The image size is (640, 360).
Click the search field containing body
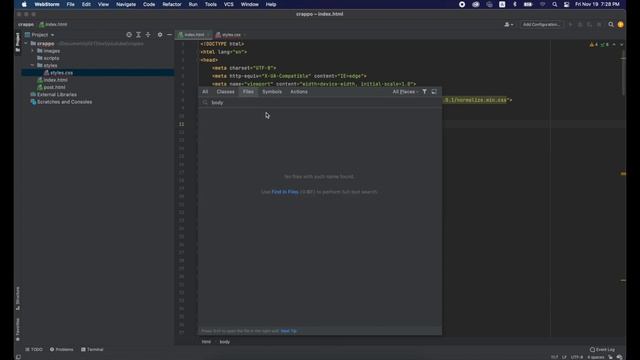tap(320, 102)
